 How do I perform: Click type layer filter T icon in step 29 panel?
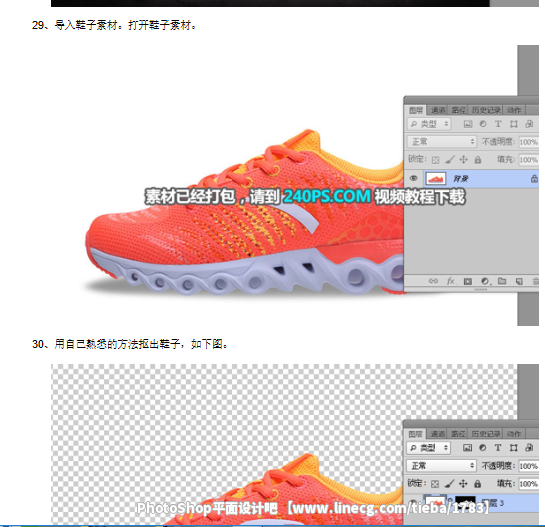click(x=498, y=124)
